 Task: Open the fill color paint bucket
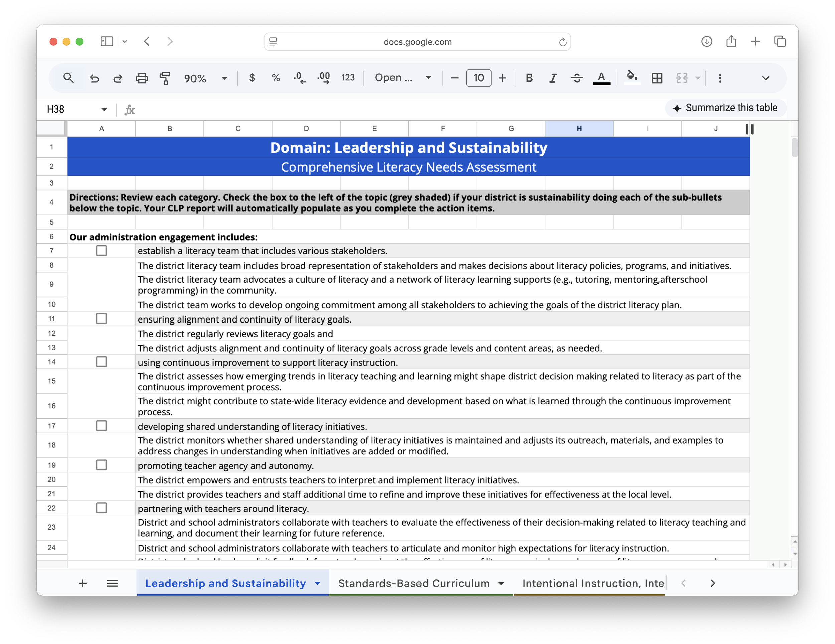coord(631,77)
